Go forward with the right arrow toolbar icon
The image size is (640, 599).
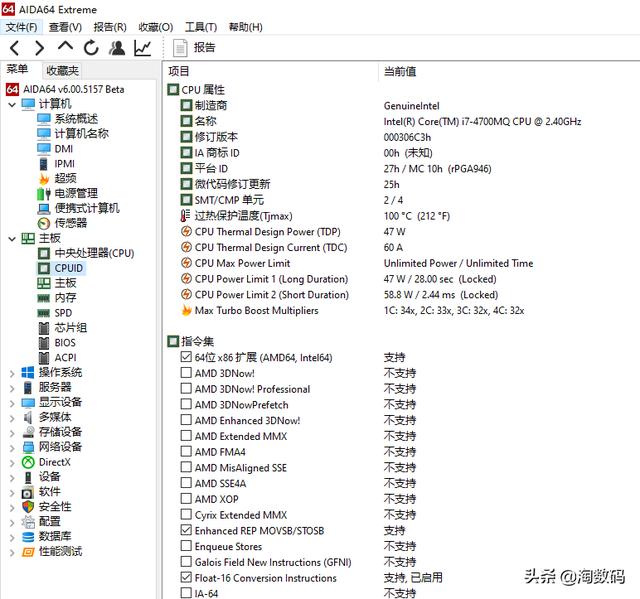40,48
